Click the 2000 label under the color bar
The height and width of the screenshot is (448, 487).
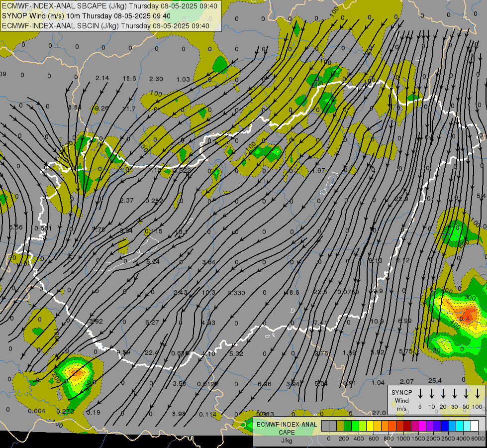[x=433, y=439]
